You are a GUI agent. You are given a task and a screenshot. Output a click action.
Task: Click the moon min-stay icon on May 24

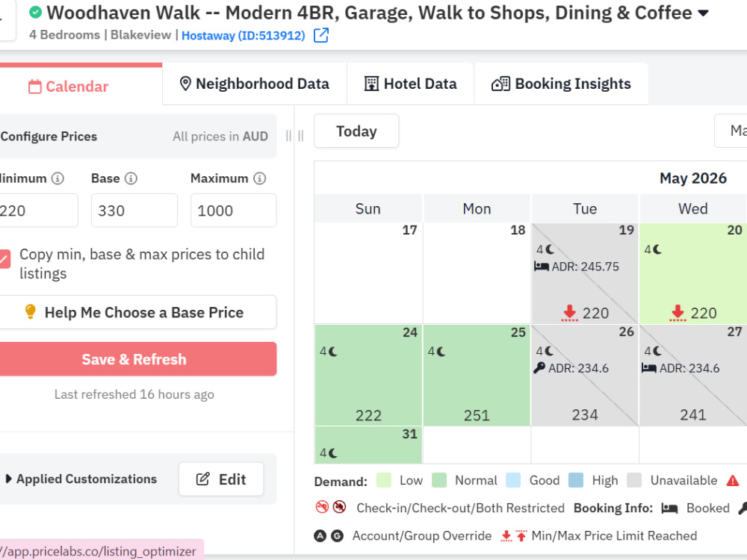pos(332,352)
